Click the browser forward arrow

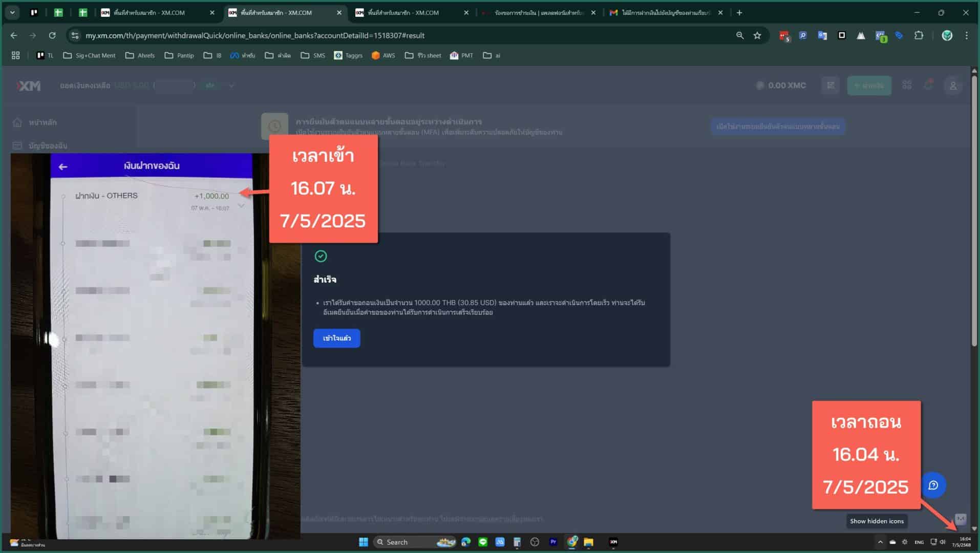(x=33, y=35)
